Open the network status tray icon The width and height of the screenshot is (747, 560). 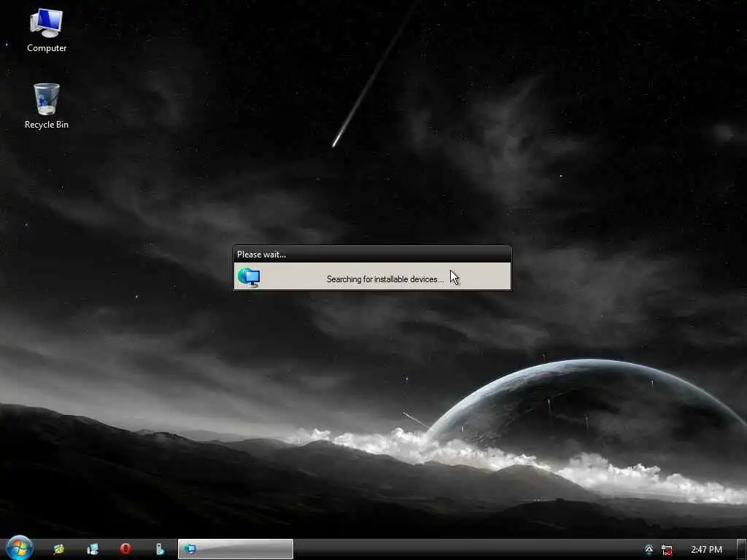(x=667, y=550)
